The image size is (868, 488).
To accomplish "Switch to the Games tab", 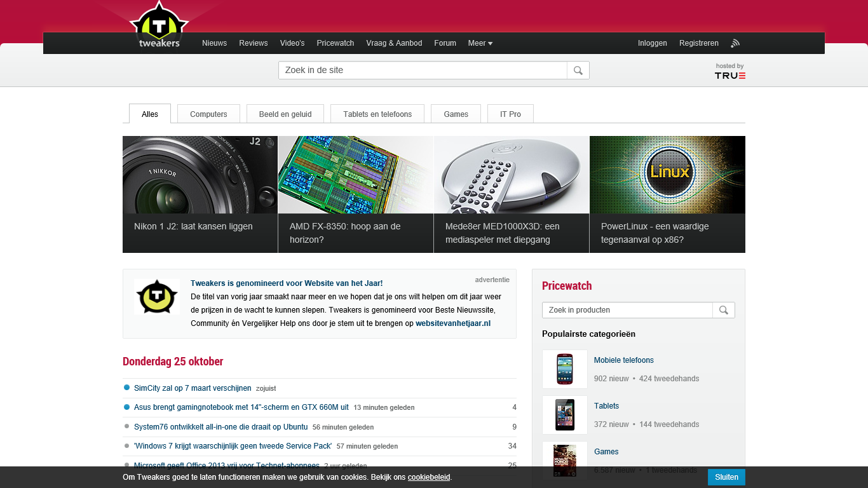I will [x=456, y=114].
